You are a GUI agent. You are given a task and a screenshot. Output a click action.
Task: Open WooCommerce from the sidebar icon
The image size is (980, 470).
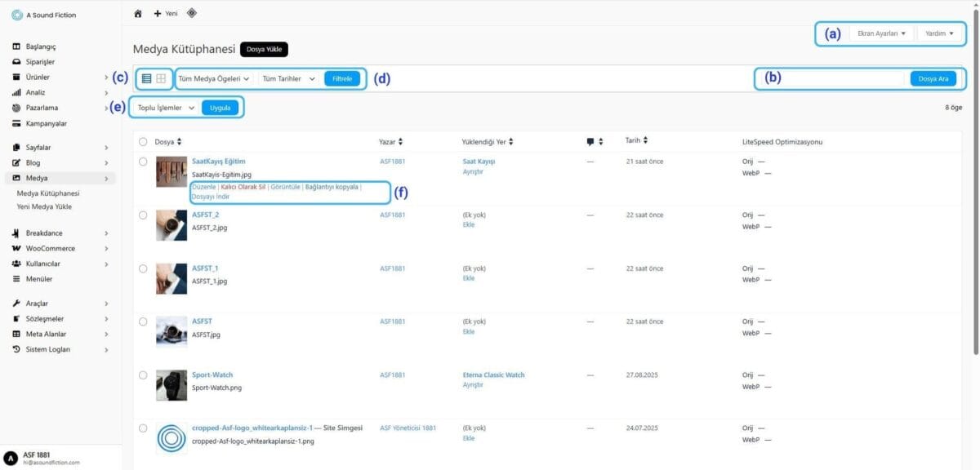click(16, 248)
